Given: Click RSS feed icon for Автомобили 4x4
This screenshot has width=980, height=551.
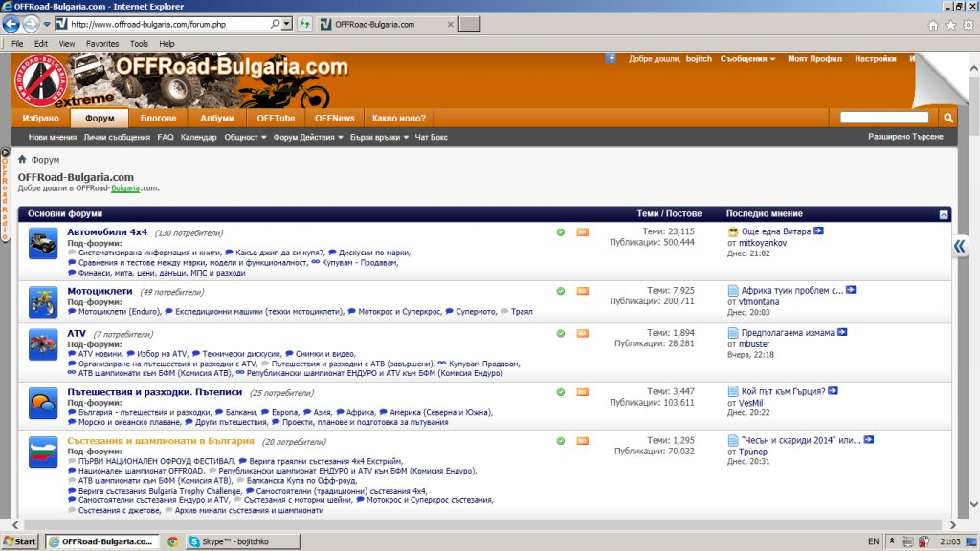Looking at the screenshot, I should [x=582, y=231].
